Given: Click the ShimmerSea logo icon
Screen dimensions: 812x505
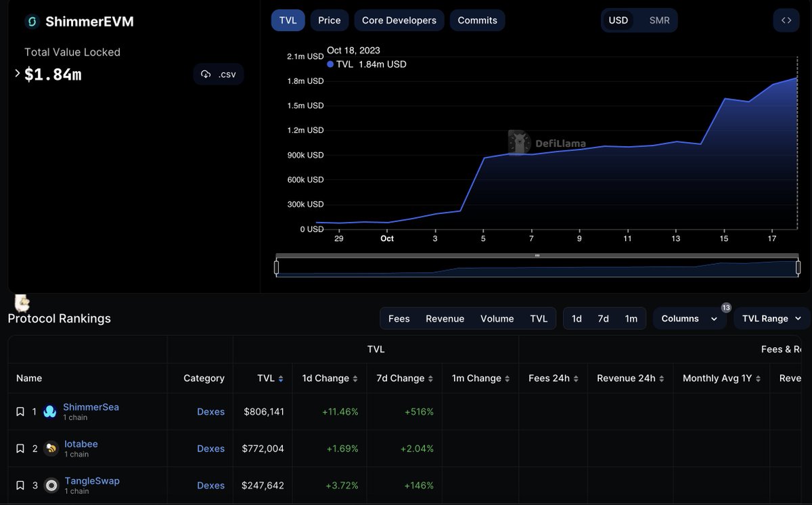Looking at the screenshot, I should 50,412.
